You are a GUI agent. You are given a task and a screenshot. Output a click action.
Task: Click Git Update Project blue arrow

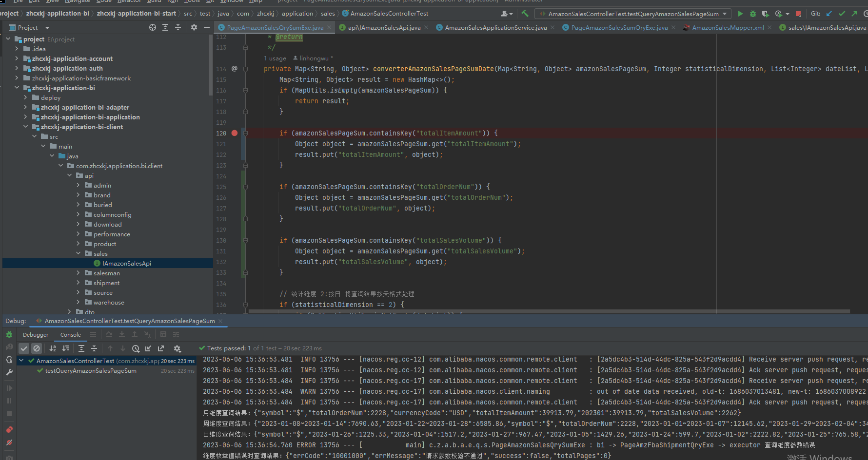[x=829, y=14]
